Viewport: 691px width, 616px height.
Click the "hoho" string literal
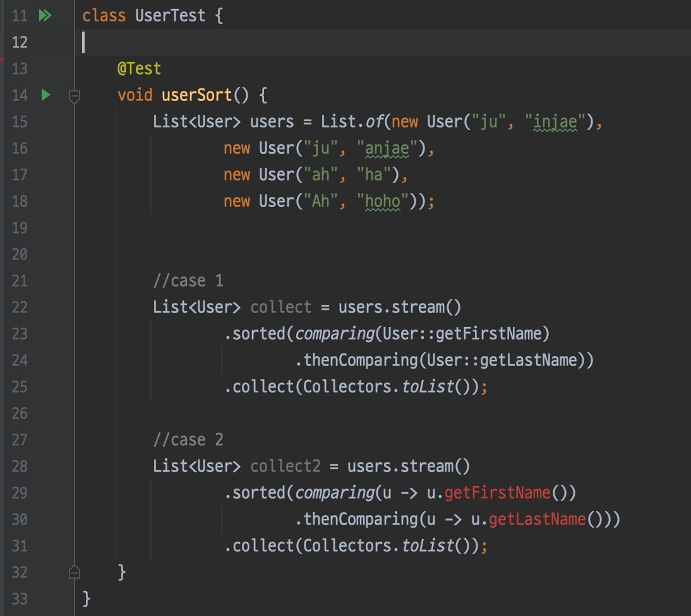tap(383, 201)
